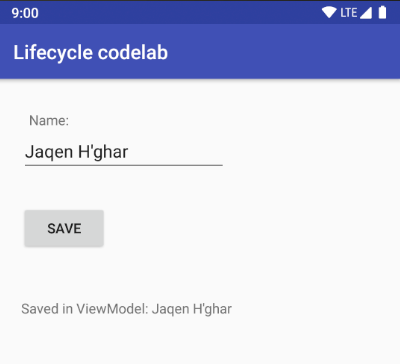Place cursor after H'ghar in name field

tap(130, 152)
